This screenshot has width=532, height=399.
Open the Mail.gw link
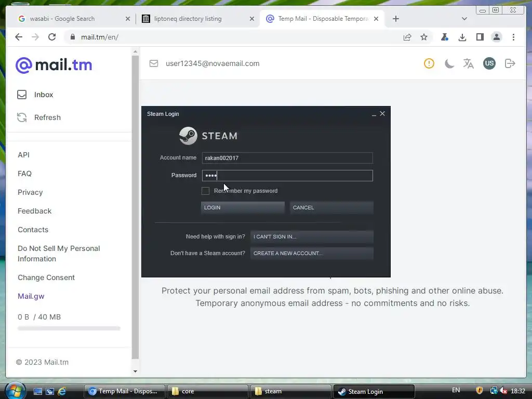31,296
